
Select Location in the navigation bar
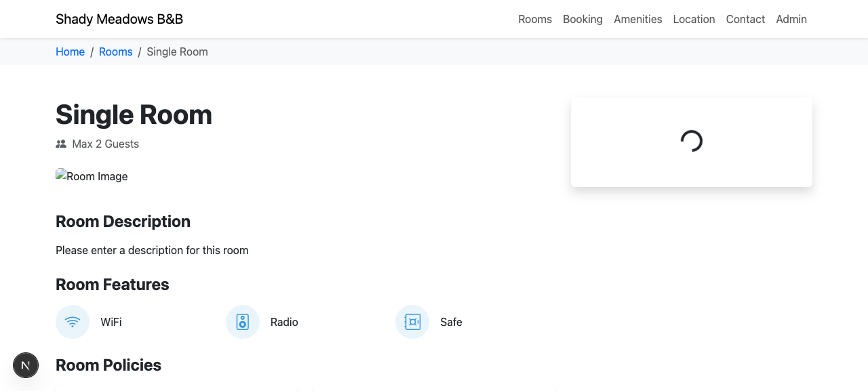[694, 19]
